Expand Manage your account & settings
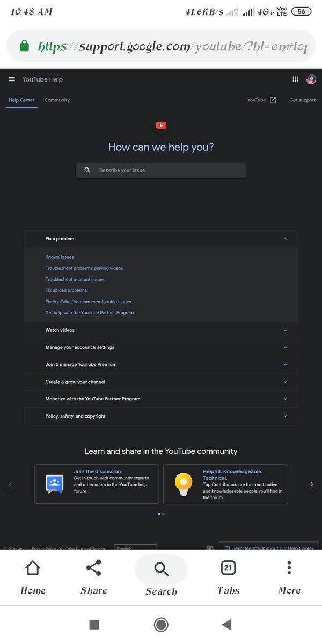The image size is (322, 644). 161,347
